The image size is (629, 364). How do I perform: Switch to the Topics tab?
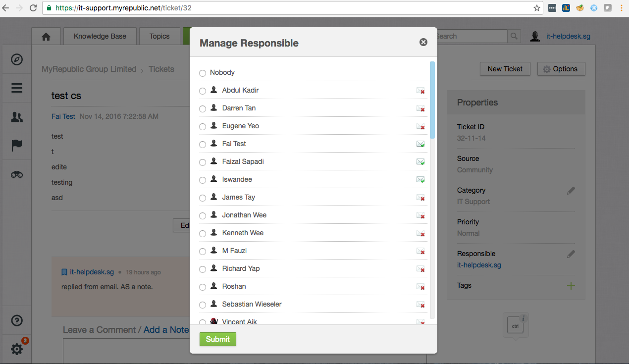[x=159, y=37]
